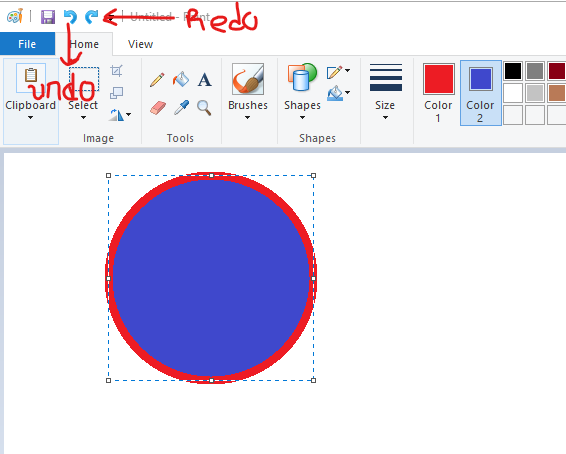This screenshot has height=454, width=566.
Task: Click the Crop icon
Action: click(x=116, y=71)
